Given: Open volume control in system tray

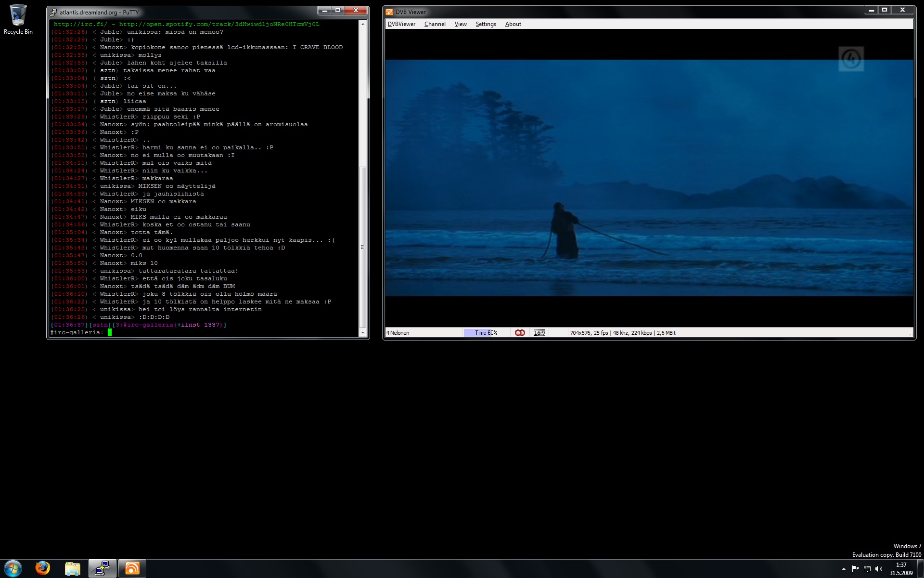Looking at the screenshot, I should pyautogui.click(x=879, y=569).
